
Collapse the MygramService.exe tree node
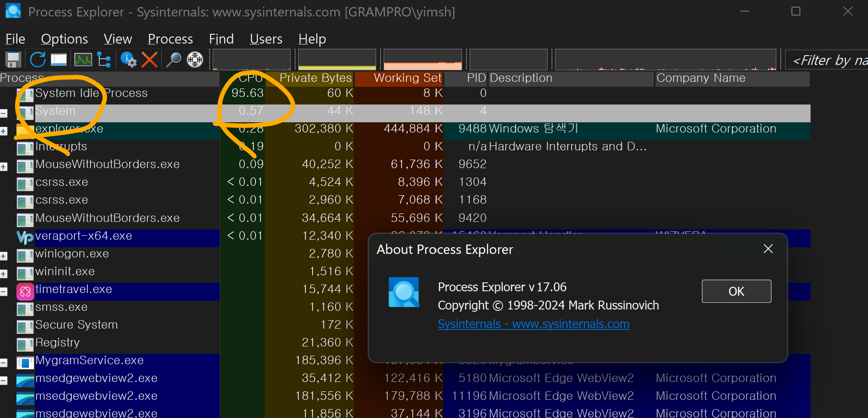[x=4, y=363]
